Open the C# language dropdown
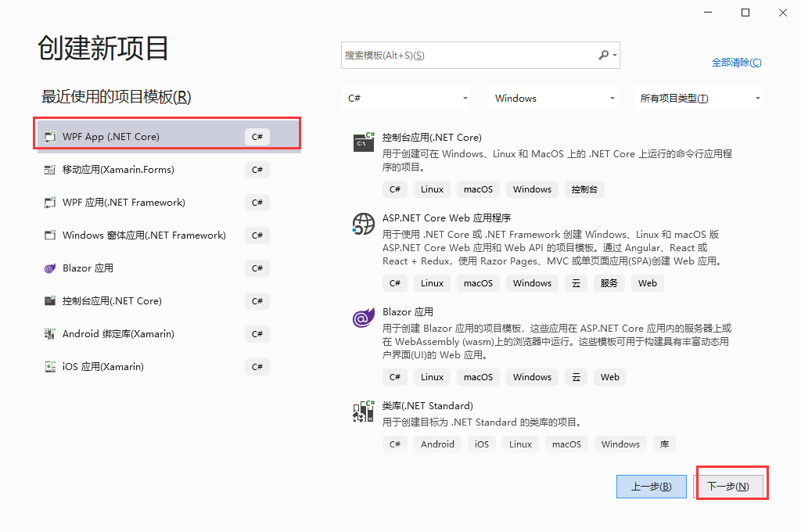Screen dimensions: 801x532 [x=406, y=98]
